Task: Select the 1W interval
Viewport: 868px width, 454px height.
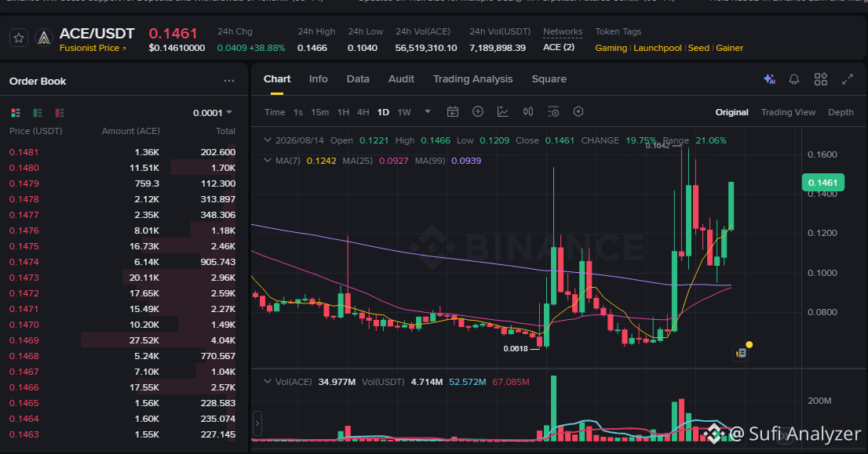Action: point(404,112)
